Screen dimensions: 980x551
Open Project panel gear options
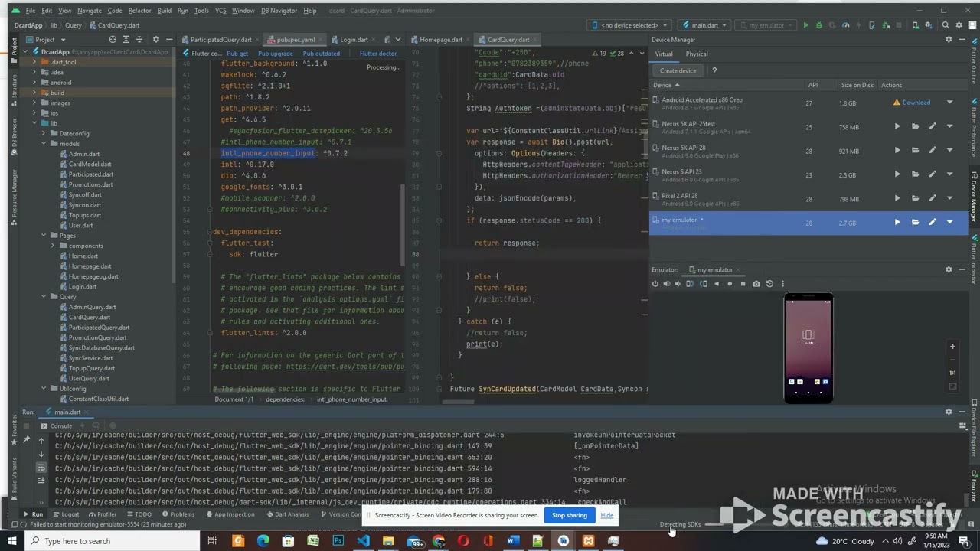point(156,40)
